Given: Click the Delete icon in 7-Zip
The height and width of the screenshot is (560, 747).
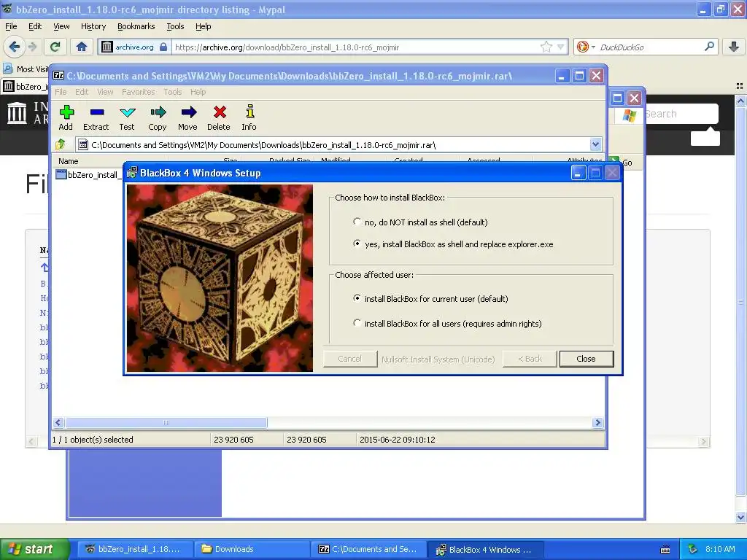Looking at the screenshot, I should point(219,112).
